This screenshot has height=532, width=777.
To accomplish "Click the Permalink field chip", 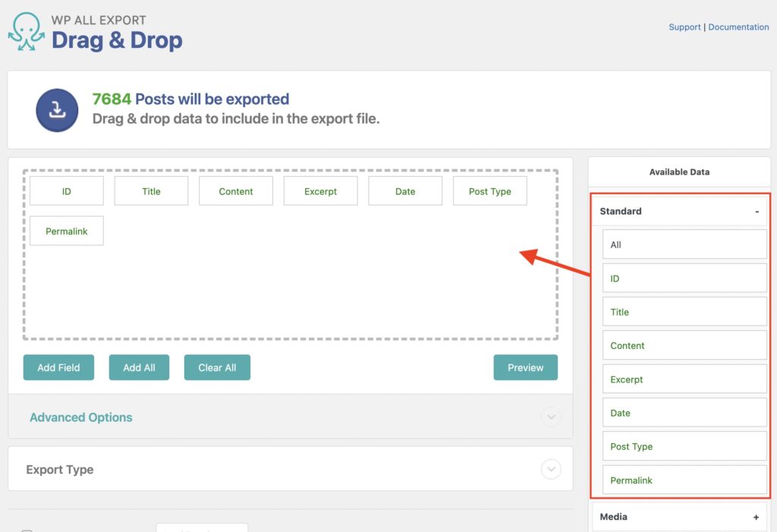I will [66, 231].
